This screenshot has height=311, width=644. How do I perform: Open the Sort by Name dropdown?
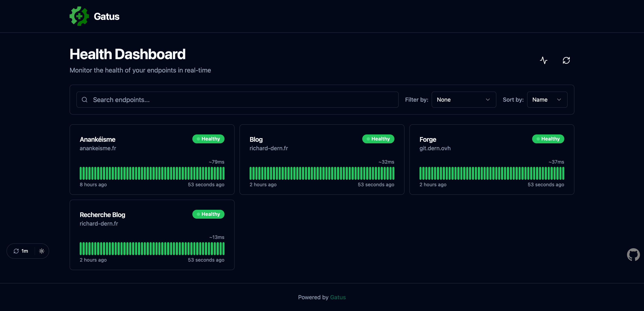[547, 100]
